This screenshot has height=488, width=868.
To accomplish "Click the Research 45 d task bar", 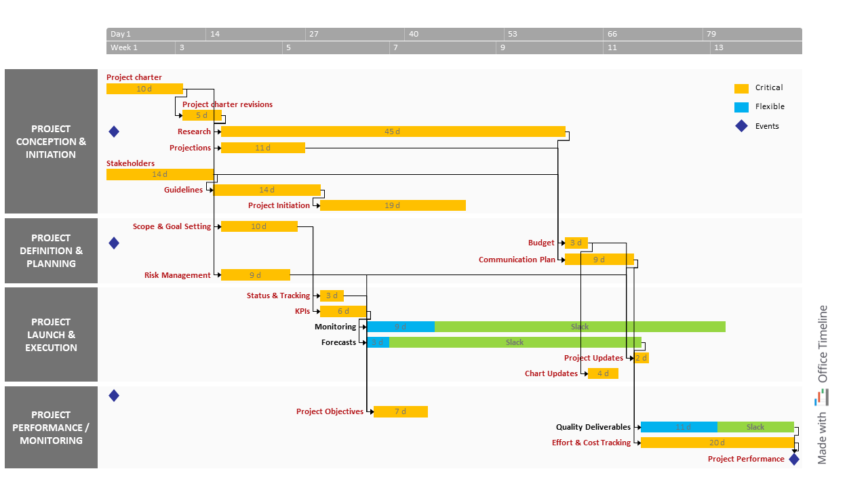I will pyautogui.click(x=393, y=131).
